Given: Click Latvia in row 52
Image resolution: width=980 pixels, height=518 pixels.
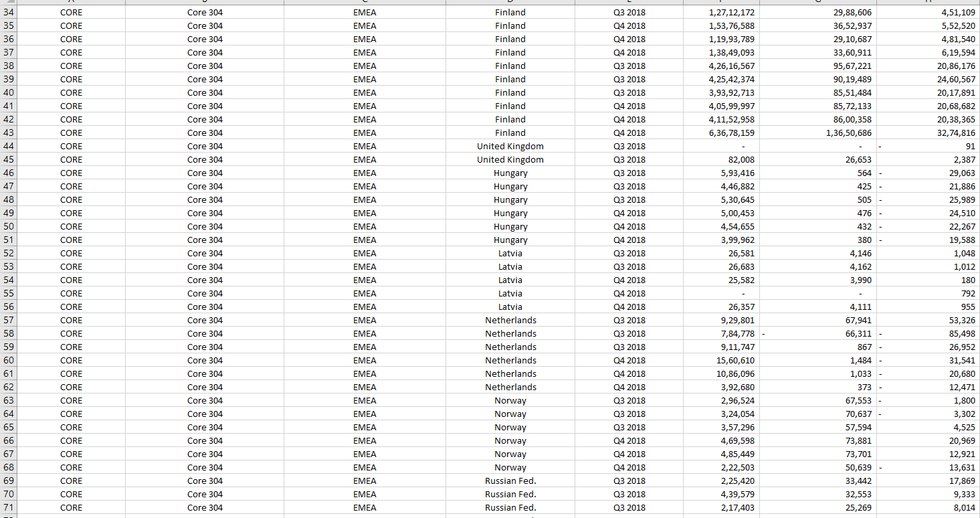Looking at the screenshot, I should [510, 253].
